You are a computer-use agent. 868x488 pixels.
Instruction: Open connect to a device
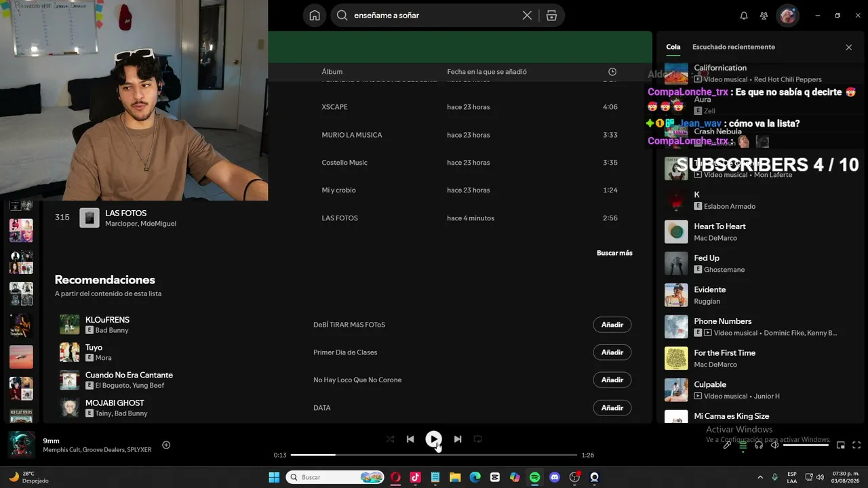tap(759, 445)
